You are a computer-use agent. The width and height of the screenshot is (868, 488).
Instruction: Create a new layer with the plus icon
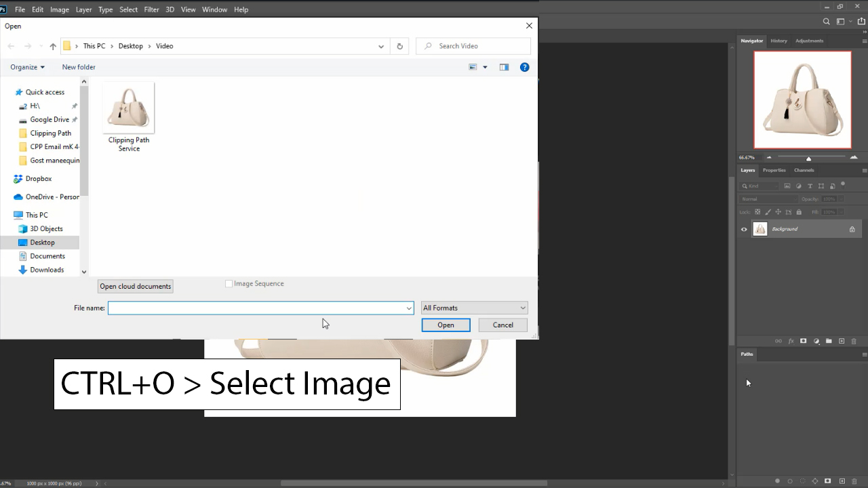pyautogui.click(x=842, y=341)
